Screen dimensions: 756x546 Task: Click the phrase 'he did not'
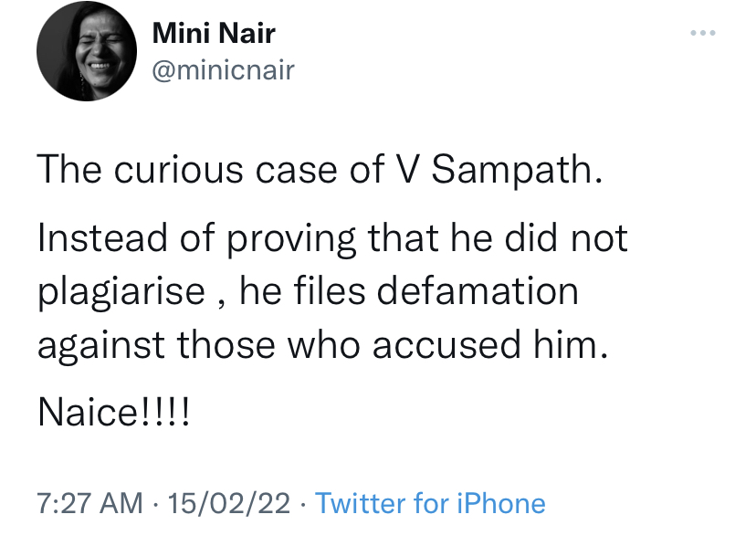click(x=536, y=237)
